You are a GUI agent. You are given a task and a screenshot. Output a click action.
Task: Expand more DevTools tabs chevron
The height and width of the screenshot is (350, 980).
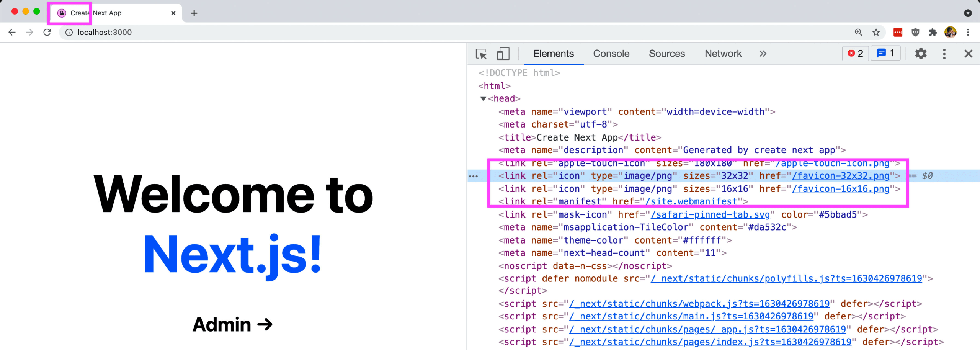pos(763,54)
